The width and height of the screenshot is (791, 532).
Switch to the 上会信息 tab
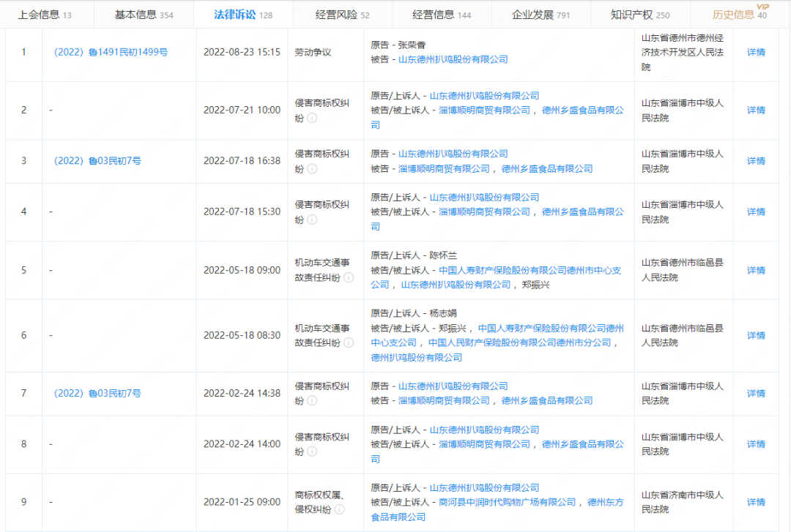[x=38, y=13]
